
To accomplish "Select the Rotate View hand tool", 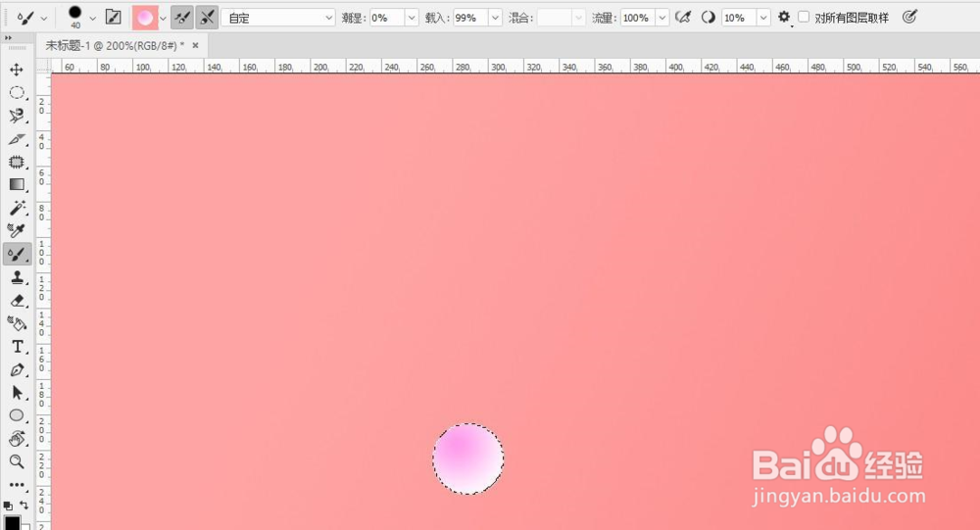I will (17, 439).
